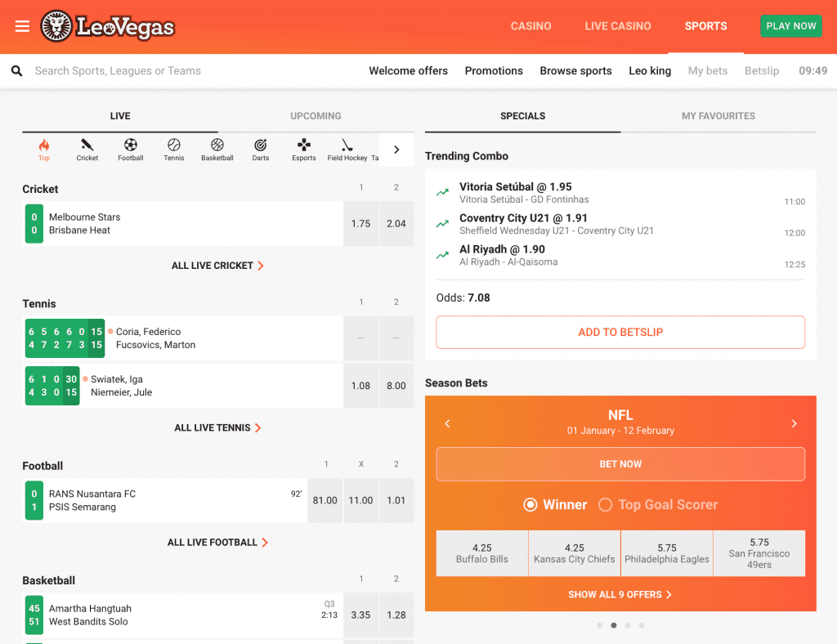Show all 9 NFL offers

(x=620, y=595)
